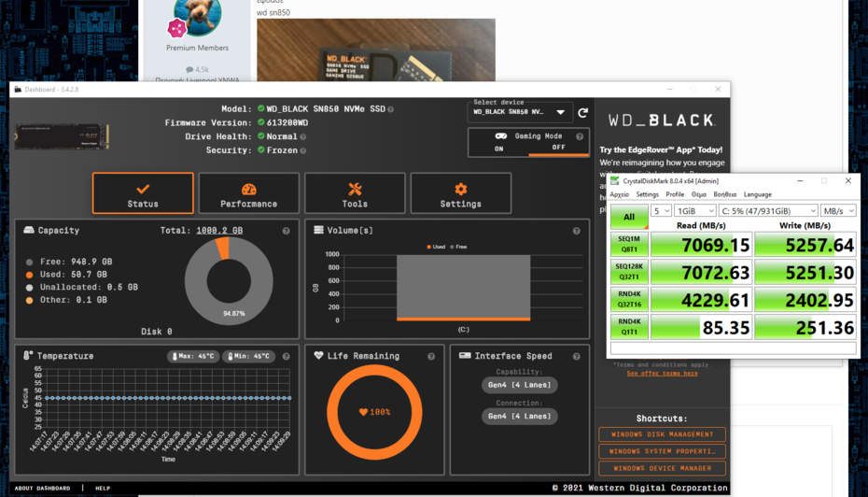Open Windows Disk Management shortcut
868x497 pixels.
tap(662, 434)
